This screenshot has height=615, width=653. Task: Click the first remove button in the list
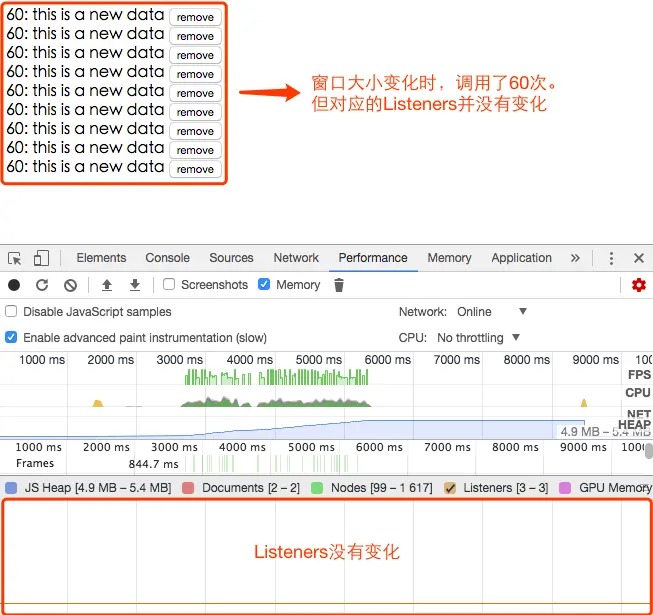click(x=195, y=17)
